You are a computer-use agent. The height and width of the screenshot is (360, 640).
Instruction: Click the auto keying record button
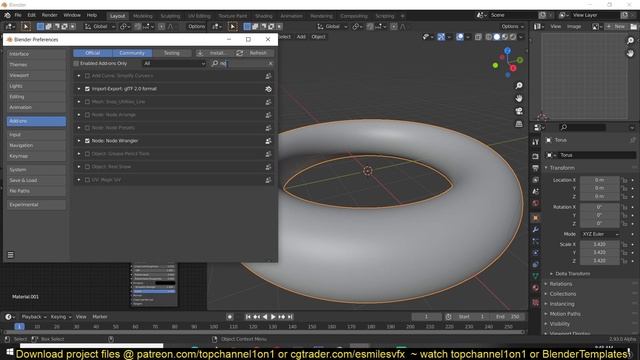[230, 317]
